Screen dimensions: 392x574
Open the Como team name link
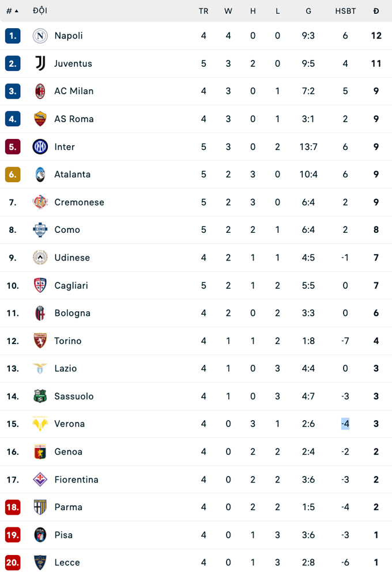67,230
